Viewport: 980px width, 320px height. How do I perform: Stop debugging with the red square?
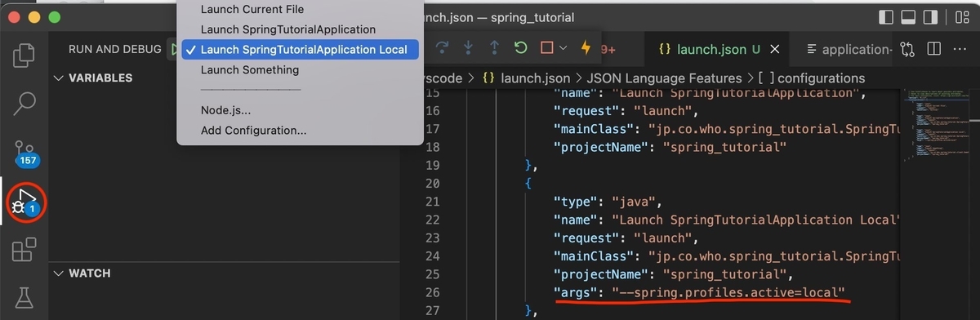547,47
